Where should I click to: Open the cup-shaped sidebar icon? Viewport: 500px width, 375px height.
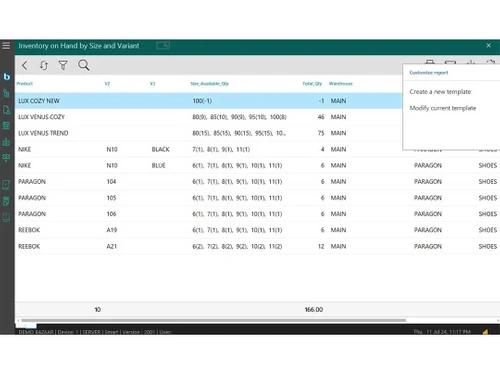point(6,201)
